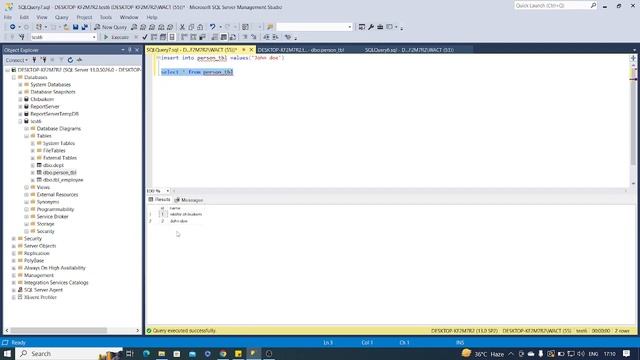Click the Navigate Backward icon
Image resolution: width=640 pixels, height=360 pixels.
[x=13, y=27]
